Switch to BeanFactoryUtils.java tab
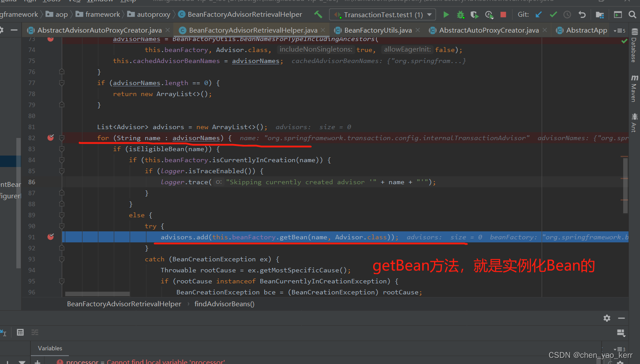This screenshot has width=640, height=364. pos(378,30)
